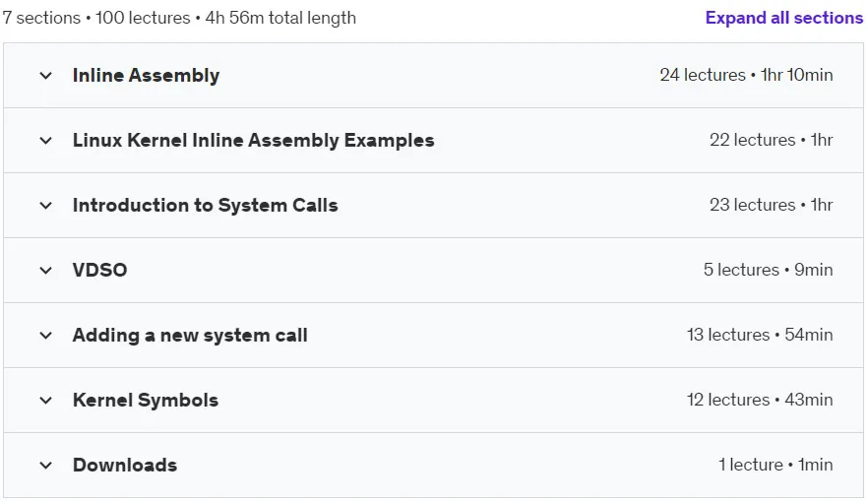Open the Adding a new system call chevron

(46, 336)
